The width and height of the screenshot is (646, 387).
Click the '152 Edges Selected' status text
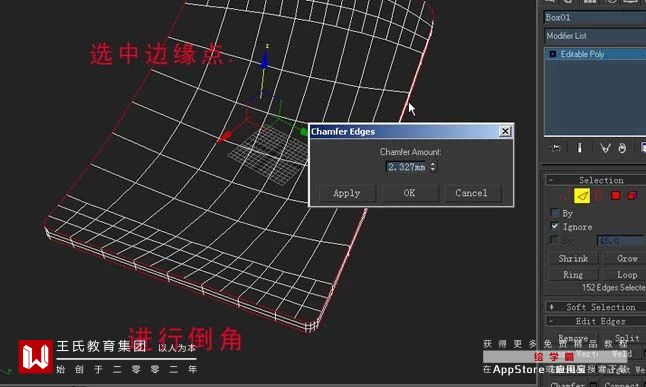click(x=613, y=288)
